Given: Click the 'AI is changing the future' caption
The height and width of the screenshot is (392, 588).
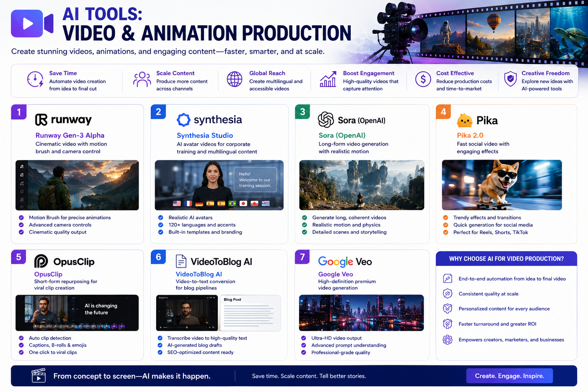Looking at the screenshot, I should tap(101, 309).
